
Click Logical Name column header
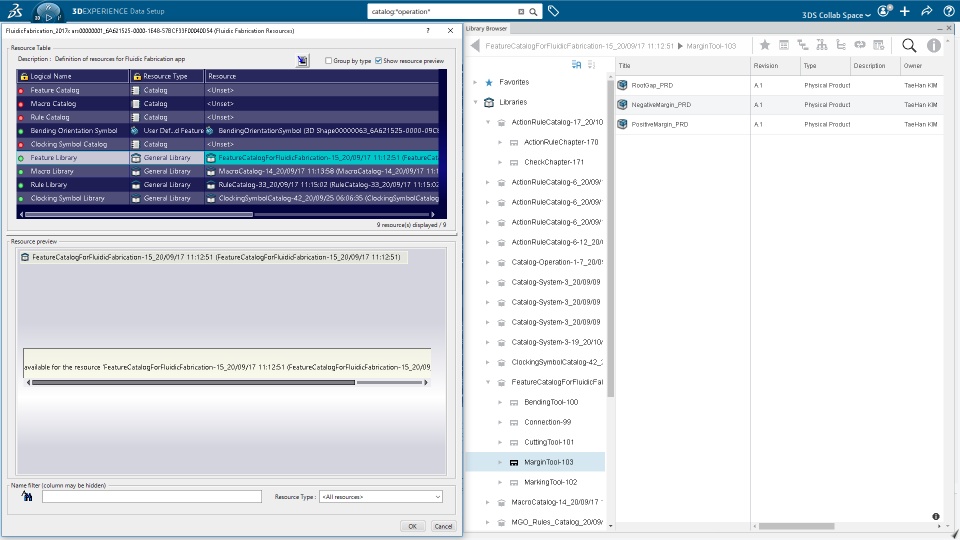pyautogui.click(x=73, y=76)
